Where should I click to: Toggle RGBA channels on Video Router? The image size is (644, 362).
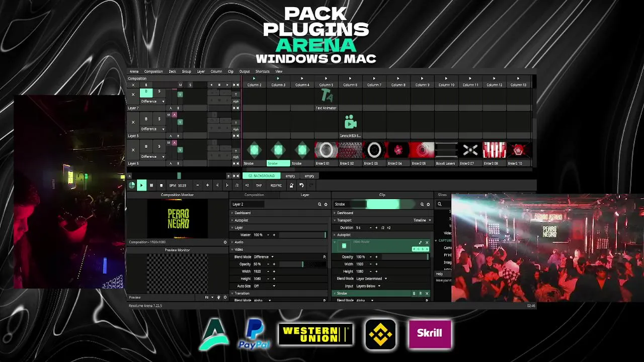pos(420,249)
